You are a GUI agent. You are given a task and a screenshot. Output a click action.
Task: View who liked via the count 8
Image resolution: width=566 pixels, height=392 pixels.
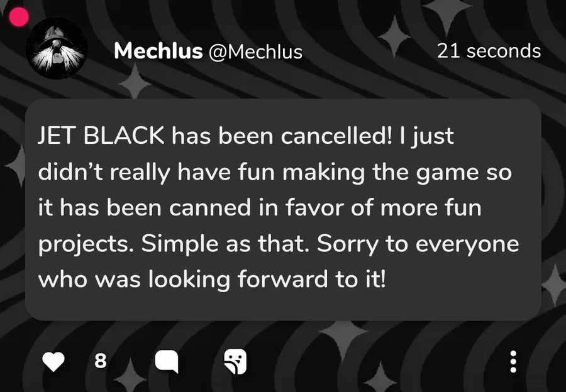coord(100,361)
